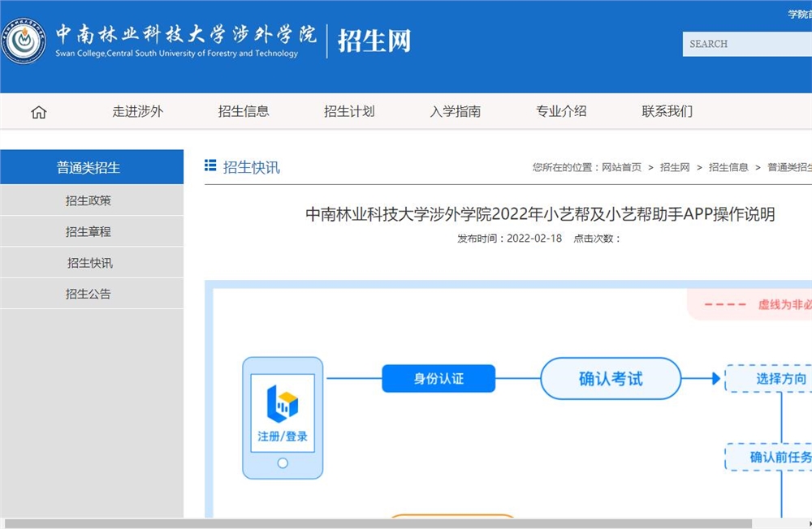This screenshot has height=529, width=812.
Task: Click the Swan College round logo emblem
Action: click(x=24, y=41)
